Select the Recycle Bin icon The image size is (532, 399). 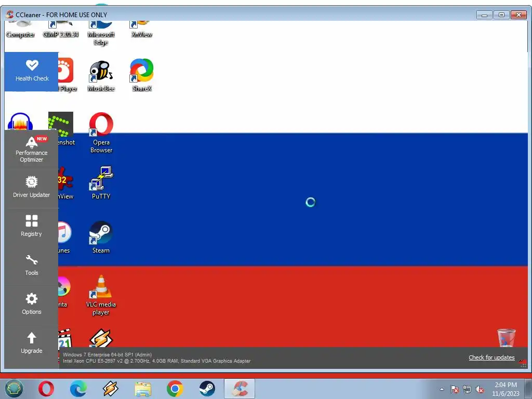pyautogui.click(x=506, y=338)
